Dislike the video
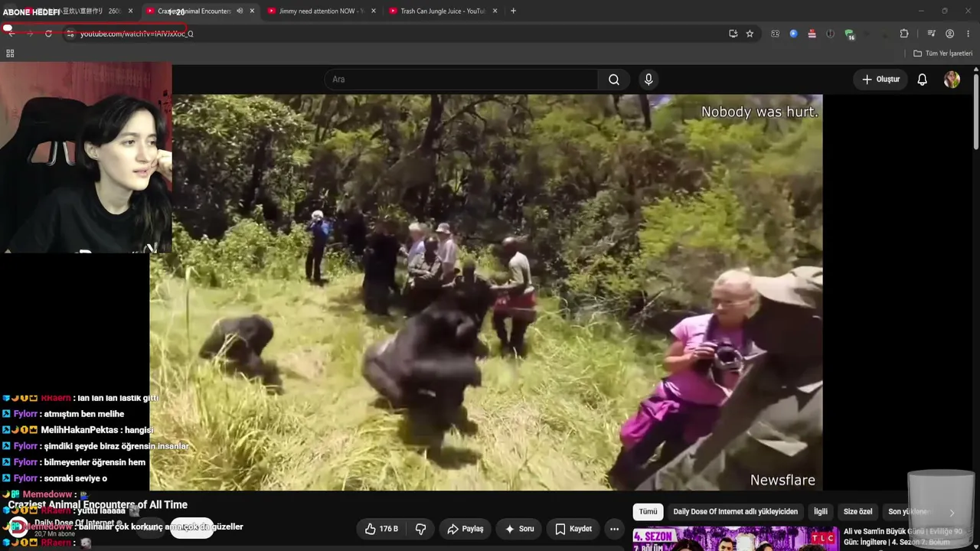 click(421, 529)
